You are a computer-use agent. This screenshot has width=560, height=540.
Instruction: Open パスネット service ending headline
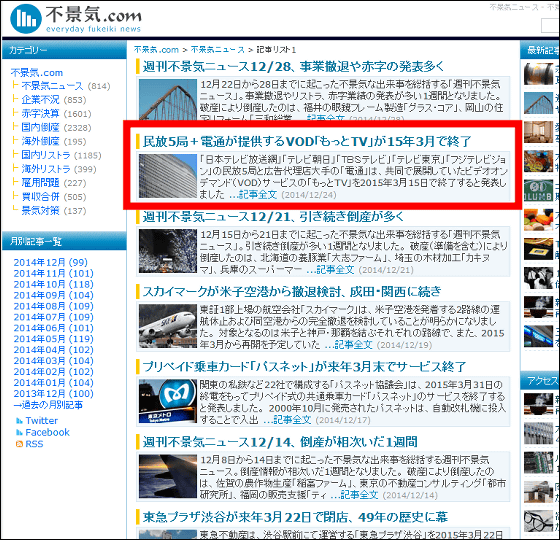click(x=304, y=366)
